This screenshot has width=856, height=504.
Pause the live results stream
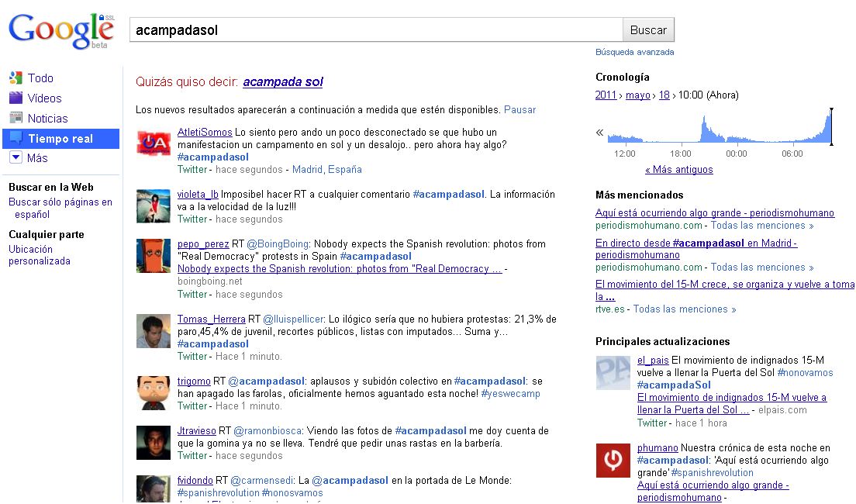pyautogui.click(x=519, y=109)
